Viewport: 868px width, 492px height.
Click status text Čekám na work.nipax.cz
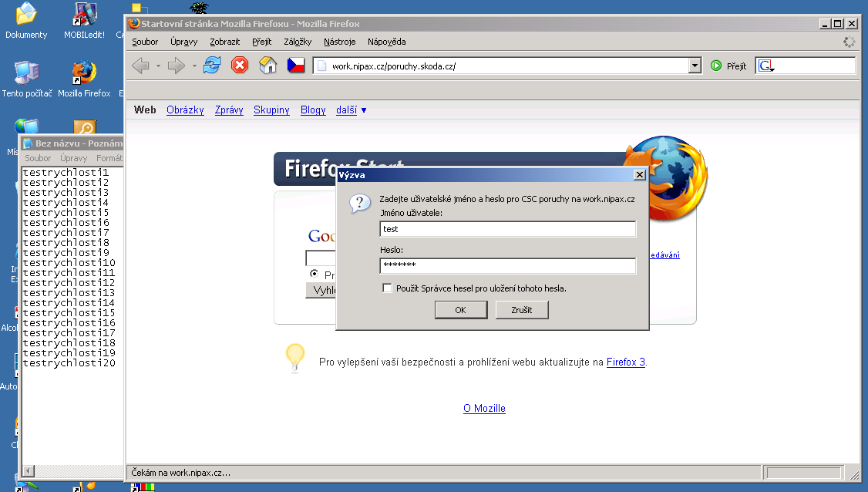pyautogui.click(x=180, y=473)
